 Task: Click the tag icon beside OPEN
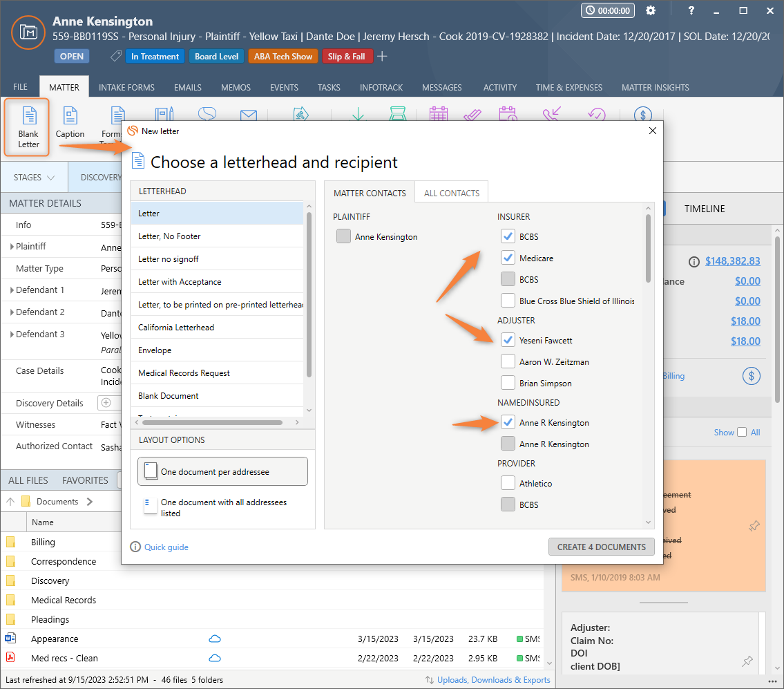[x=115, y=56]
